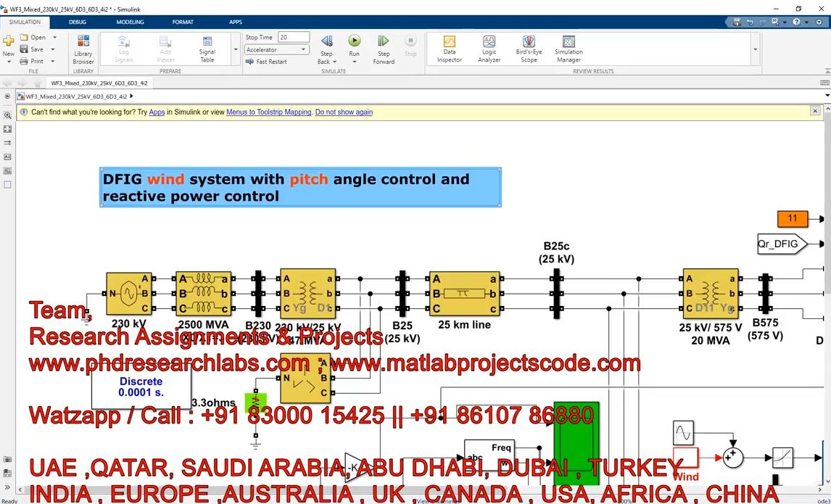Open the Library Browser
The width and height of the screenshot is (831, 504).
tap(83, 49)
